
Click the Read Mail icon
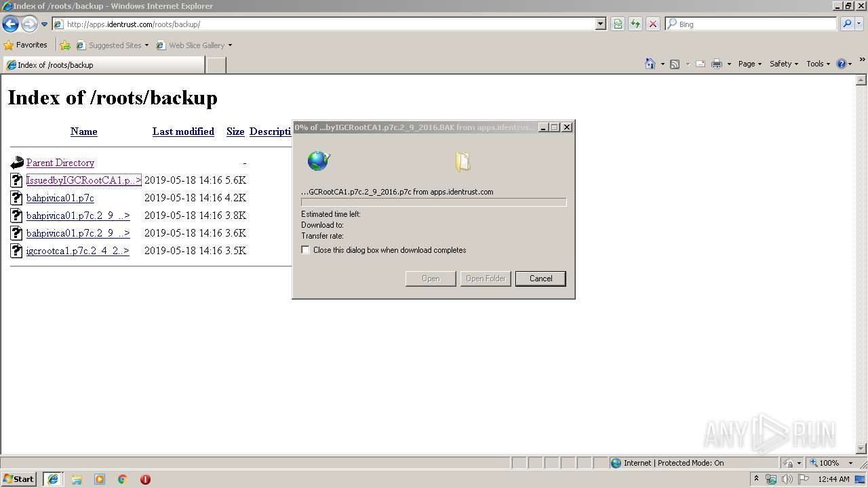[x=701, y=64]
